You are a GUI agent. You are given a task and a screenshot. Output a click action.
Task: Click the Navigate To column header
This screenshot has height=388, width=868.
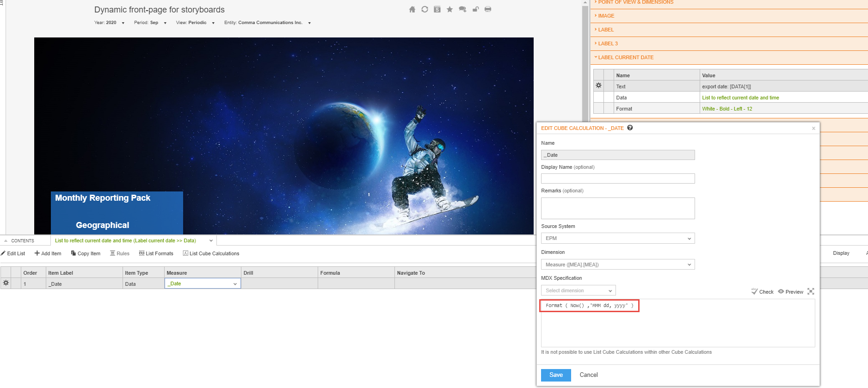[x=465, y=273]
